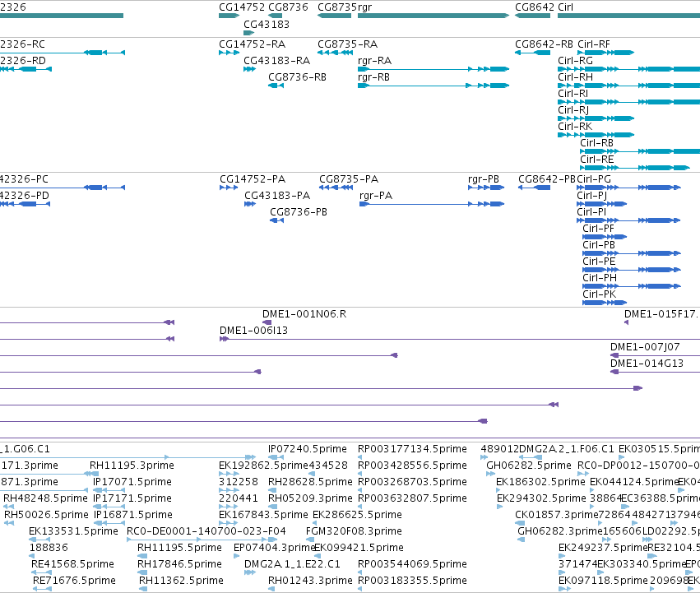The width and height of the screenshot is (700, 593).
Task: Click the rgr-PA protein label
Action: (x=376, y=196)
